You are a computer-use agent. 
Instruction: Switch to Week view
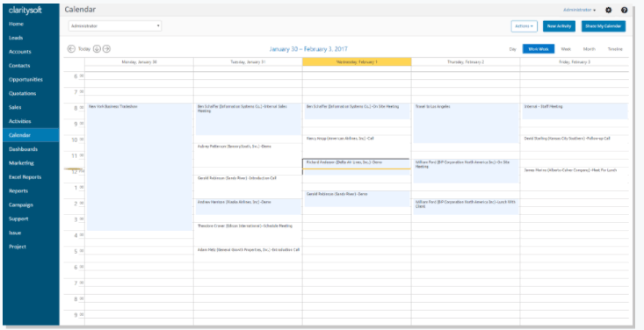(566, 49)
